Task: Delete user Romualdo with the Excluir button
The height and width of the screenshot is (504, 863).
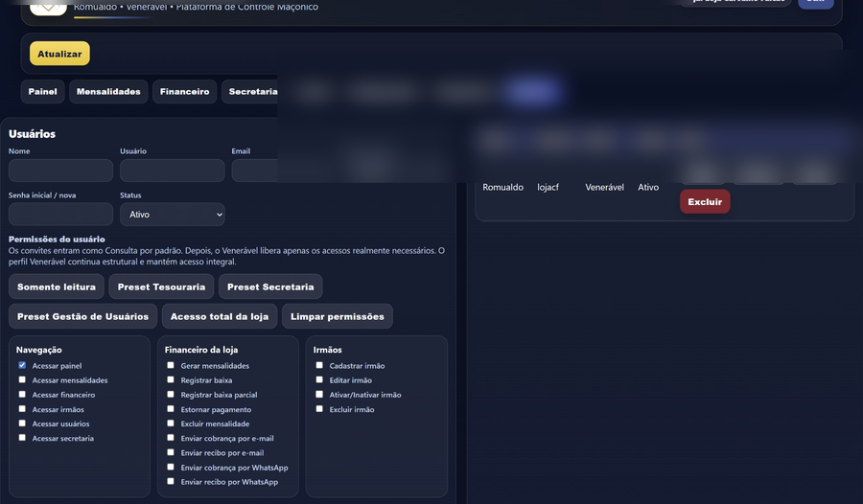Action: point(705,201)
